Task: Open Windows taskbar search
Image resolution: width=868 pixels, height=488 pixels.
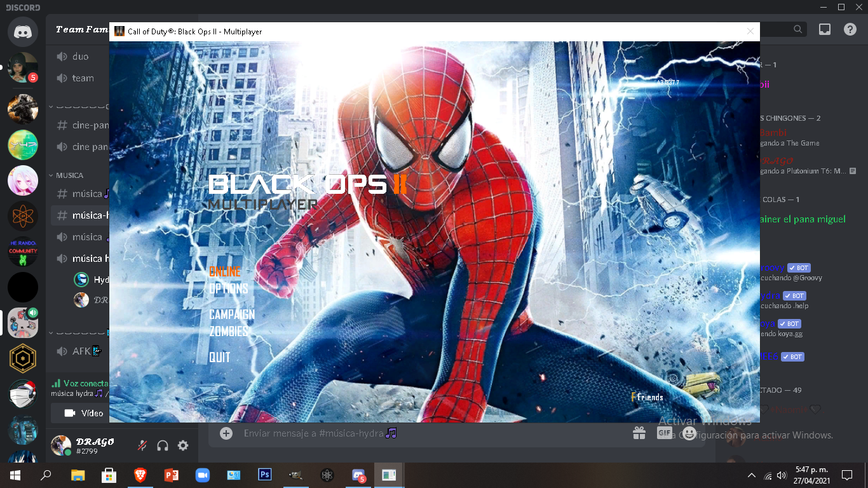Action: coord(46,475)
